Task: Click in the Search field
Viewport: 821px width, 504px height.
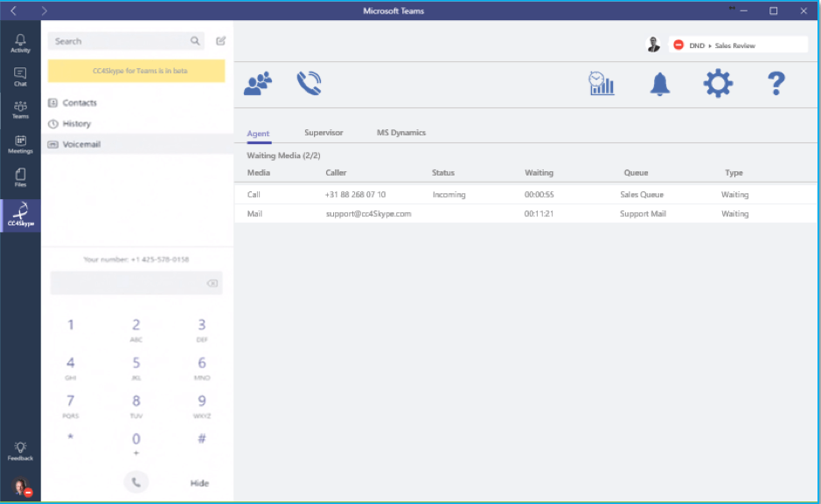Action: [x=126, y=41]
